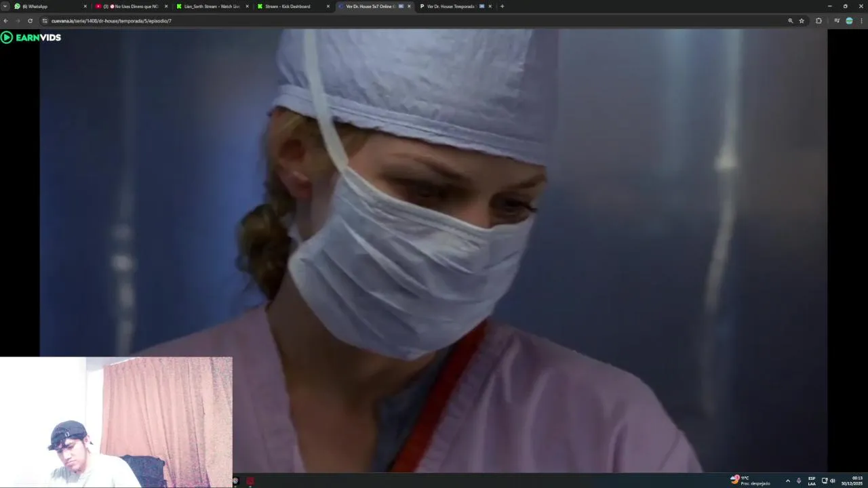
Task: Open the clock showing 00:13
Action: tap(852, 481)
